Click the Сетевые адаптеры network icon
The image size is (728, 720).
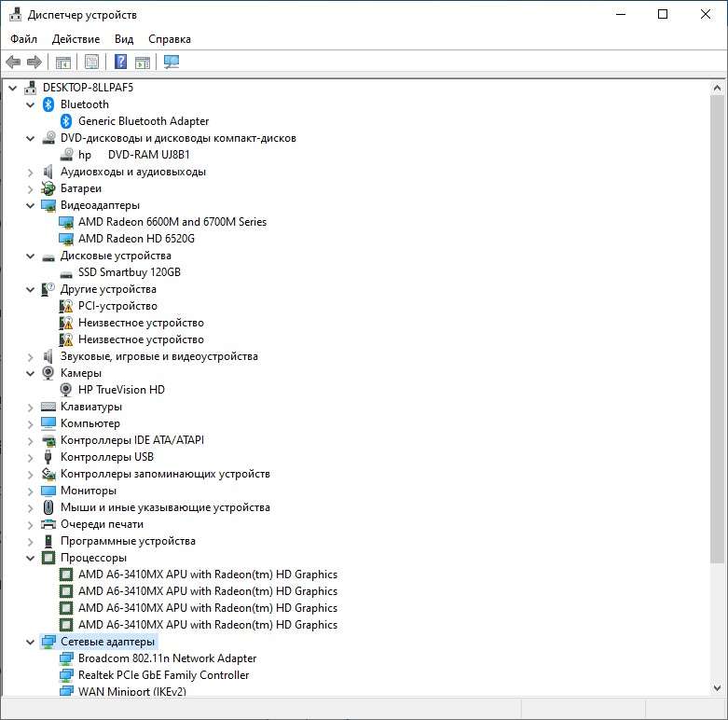(48, 642)
